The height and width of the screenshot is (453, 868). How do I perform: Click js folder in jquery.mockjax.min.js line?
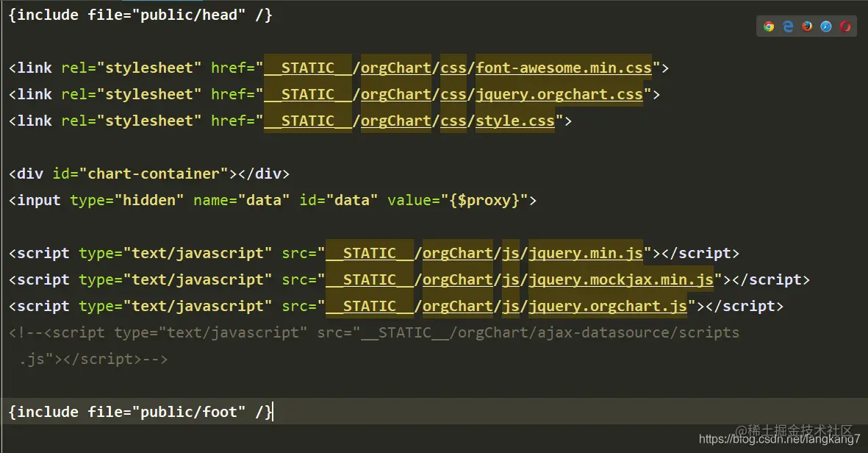510,280
